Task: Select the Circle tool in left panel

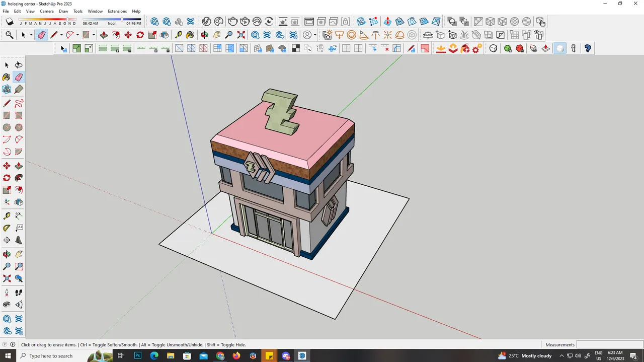Action: tap(7, 127)
